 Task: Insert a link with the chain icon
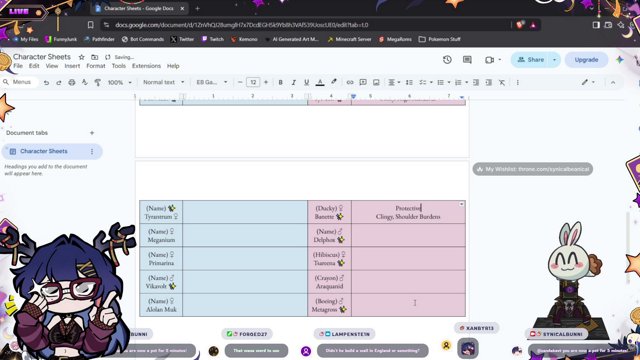point(350,82)
